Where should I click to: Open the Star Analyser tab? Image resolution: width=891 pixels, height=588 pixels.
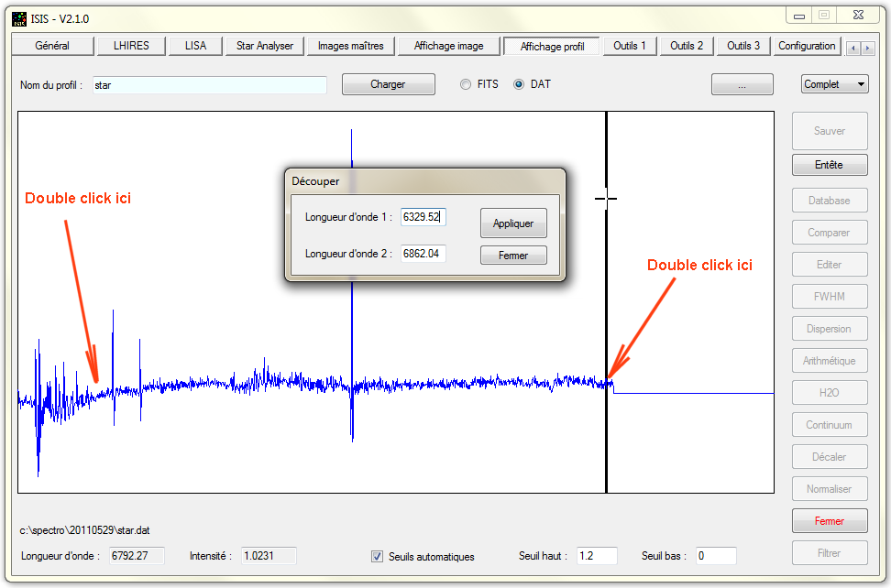point(264,46)
